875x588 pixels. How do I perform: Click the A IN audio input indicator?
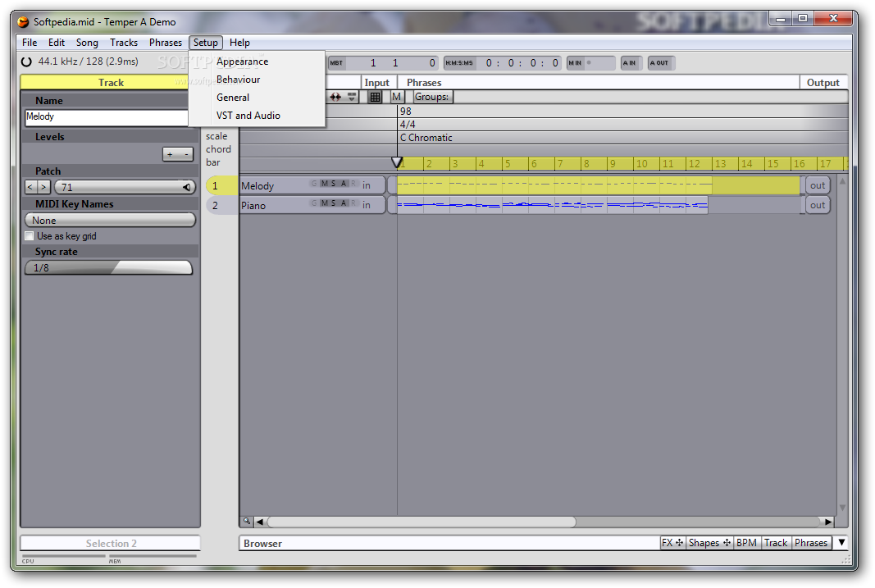630,63
